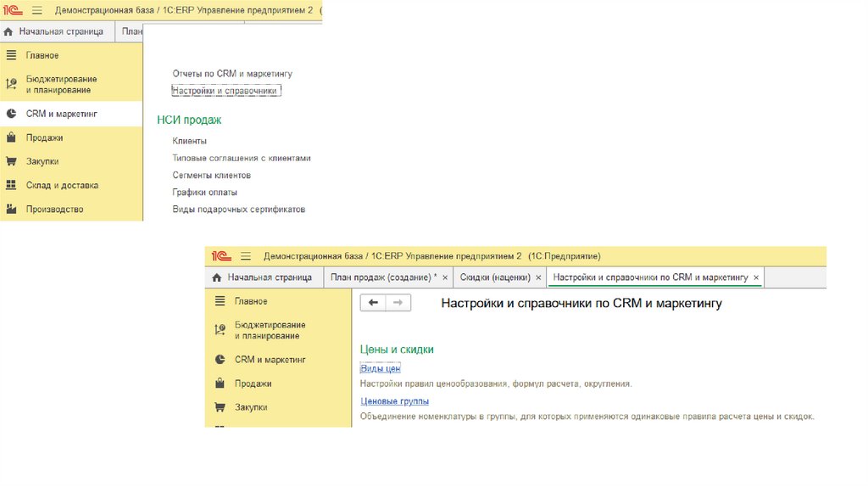
Task: Click the back arrow navigation button
Action: coord(373,303)
